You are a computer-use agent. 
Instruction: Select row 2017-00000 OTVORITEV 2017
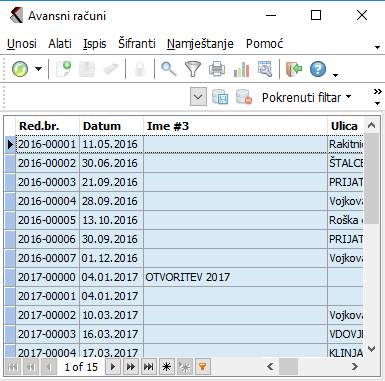tap(183, 277)
